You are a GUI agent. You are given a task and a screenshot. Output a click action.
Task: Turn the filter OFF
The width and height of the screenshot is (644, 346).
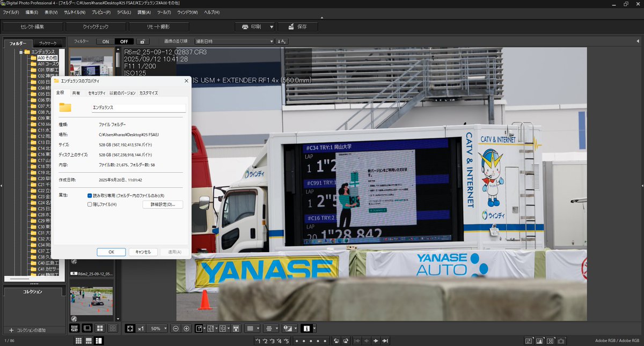coord(124,41)
